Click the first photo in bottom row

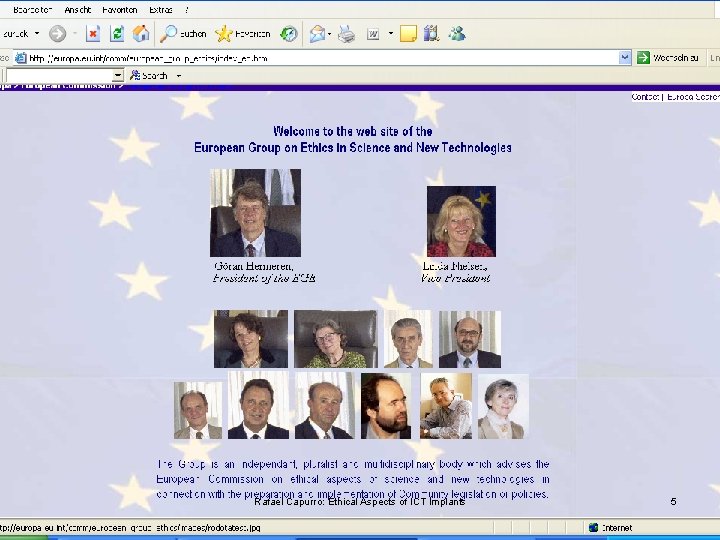click(198, 411)
